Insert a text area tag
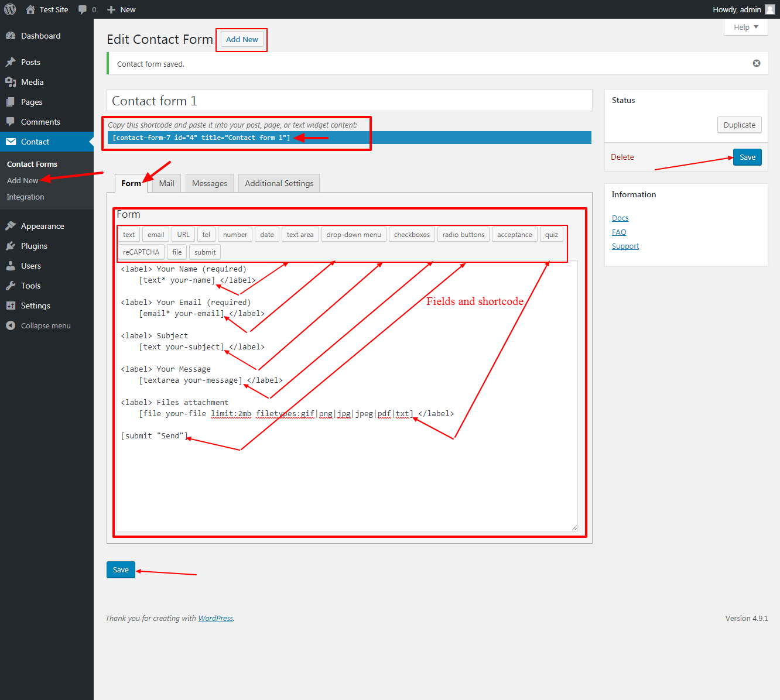Viewport: 780px width, 700px height. click(300, 235)
